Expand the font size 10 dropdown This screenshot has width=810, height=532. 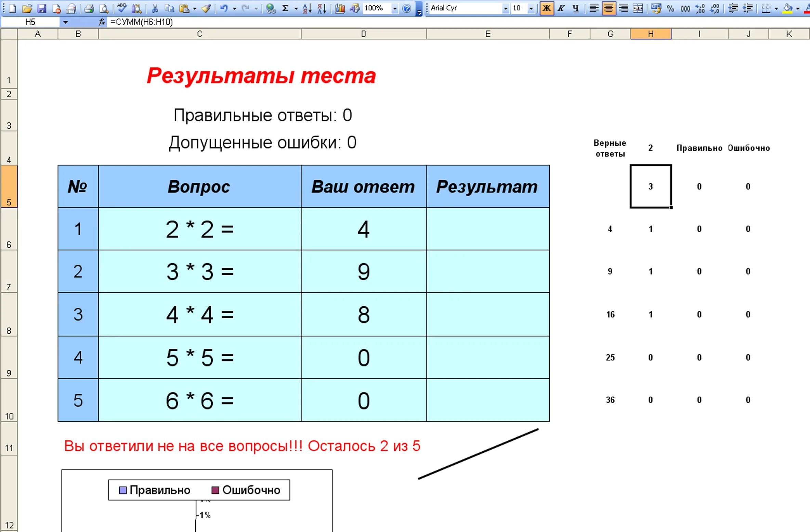(x=531, y=8)
